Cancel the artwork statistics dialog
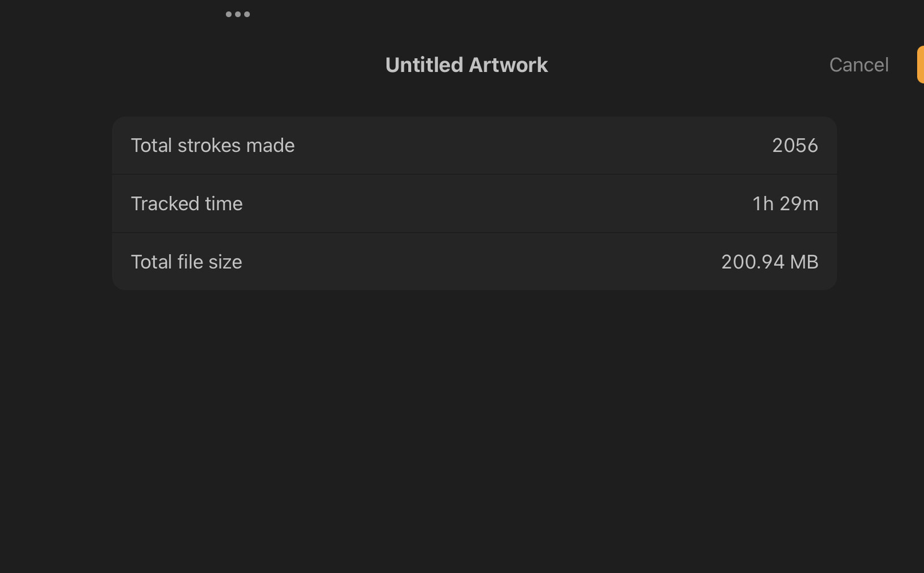 [x=859, y=65]
